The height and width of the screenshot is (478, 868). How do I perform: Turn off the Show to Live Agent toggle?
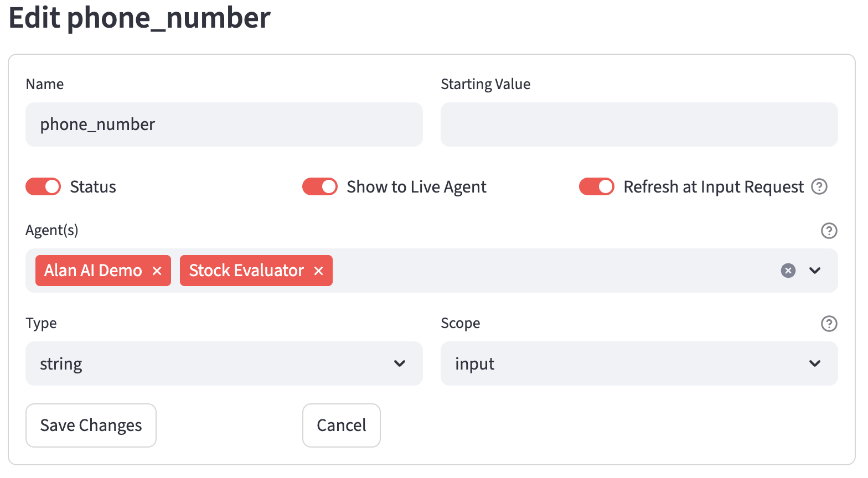(x=320, y=187)
